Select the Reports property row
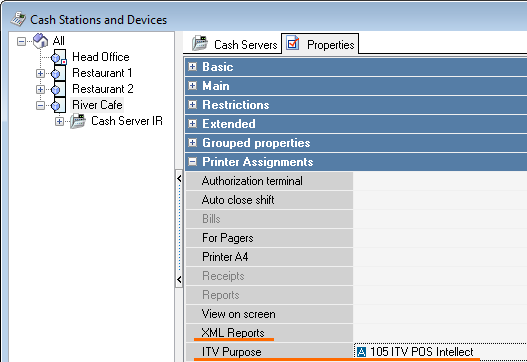The height and width of the screenshot is (362, 527). [269, 295]
